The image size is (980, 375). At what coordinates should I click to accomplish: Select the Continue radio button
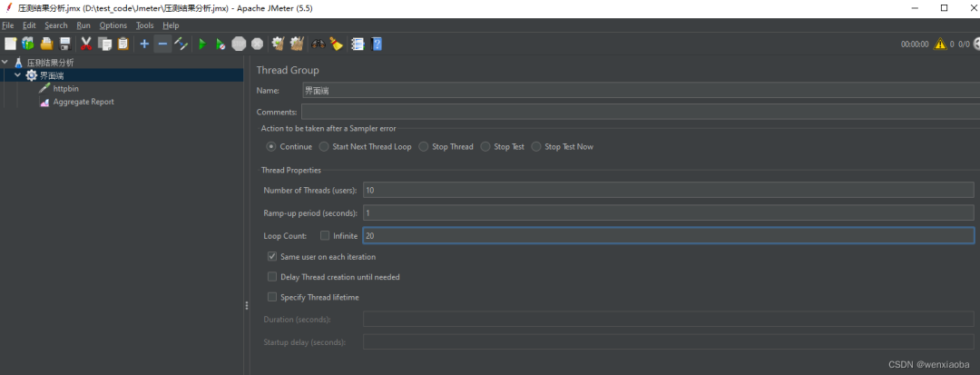coord(271,147)
